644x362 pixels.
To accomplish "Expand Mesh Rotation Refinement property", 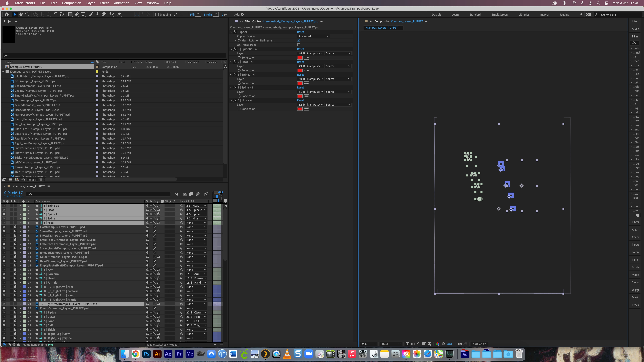I will pyautogui.click(x=235, y=40).
